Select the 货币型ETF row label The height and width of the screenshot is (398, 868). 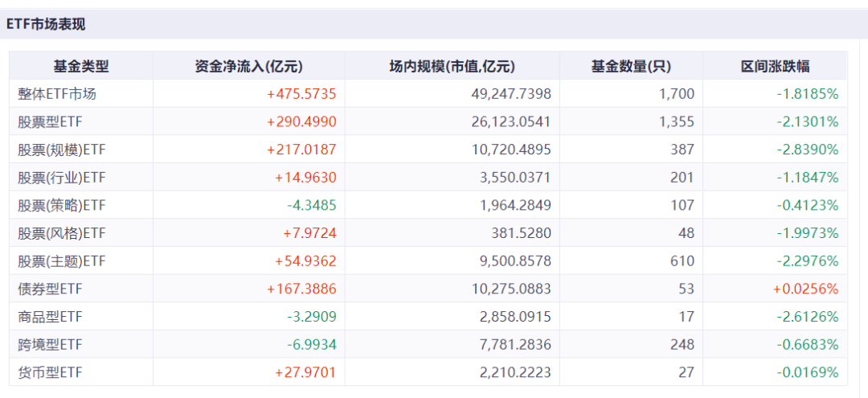pos(50,373)
